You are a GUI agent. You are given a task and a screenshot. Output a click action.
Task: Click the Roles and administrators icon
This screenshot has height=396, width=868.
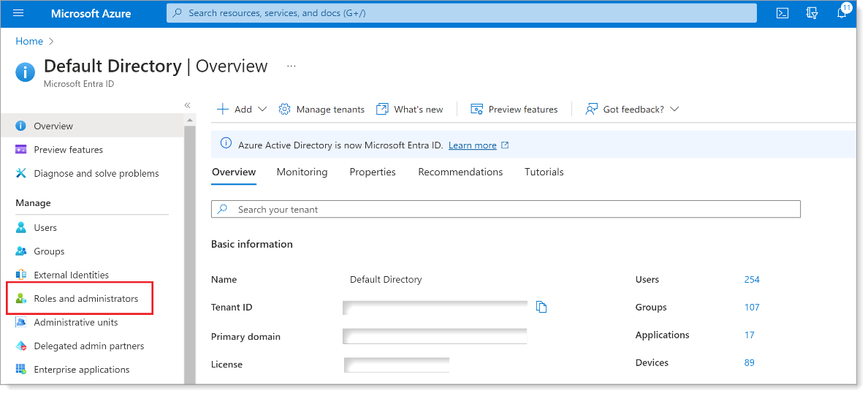click(x=21, y=299)
